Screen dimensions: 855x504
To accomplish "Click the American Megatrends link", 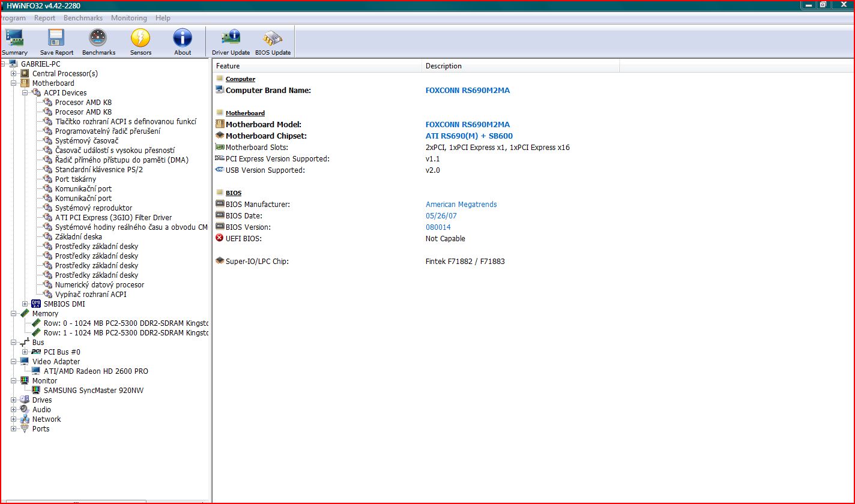I will [x=461, y=205].
